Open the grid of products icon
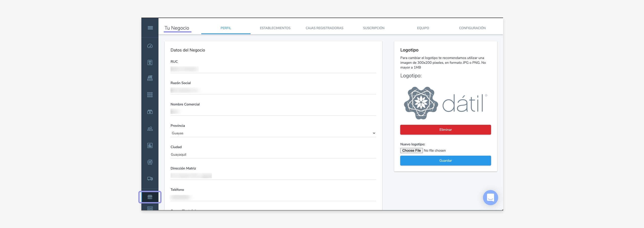 150,95
